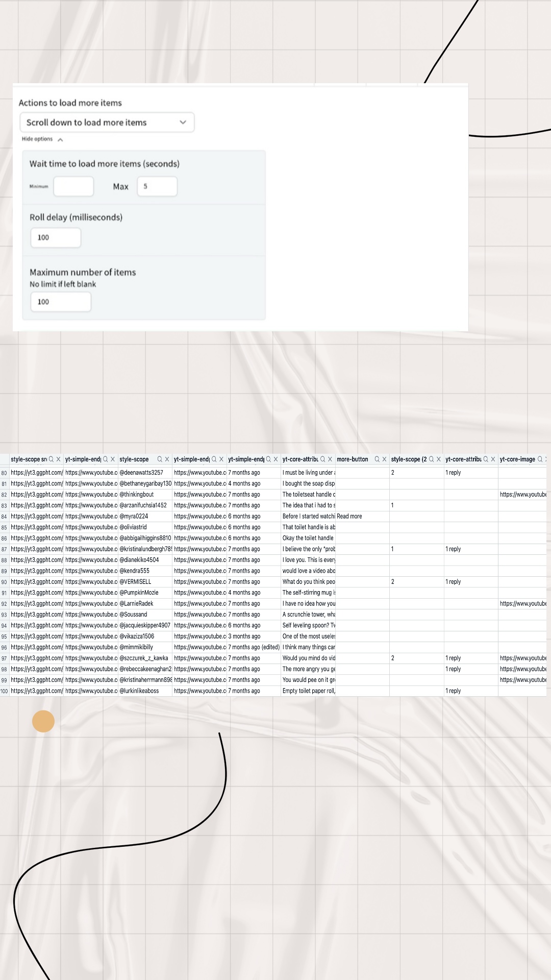
Task: Collapse options with the Hide options chevron
Action: [60, 139]
